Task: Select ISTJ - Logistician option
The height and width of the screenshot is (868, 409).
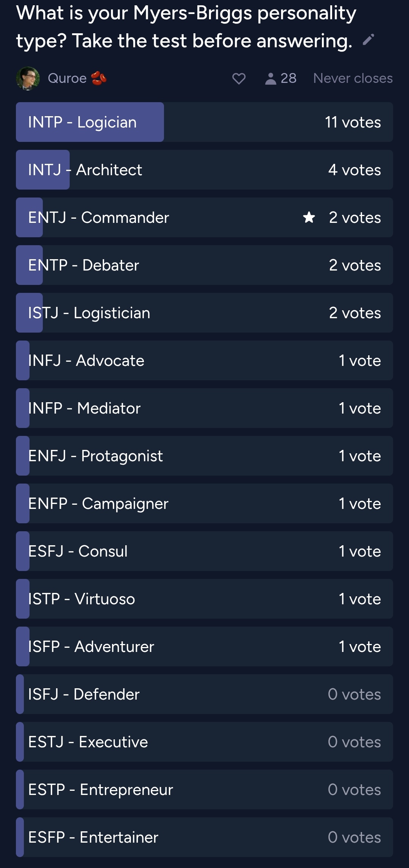Action: [204, 313]
